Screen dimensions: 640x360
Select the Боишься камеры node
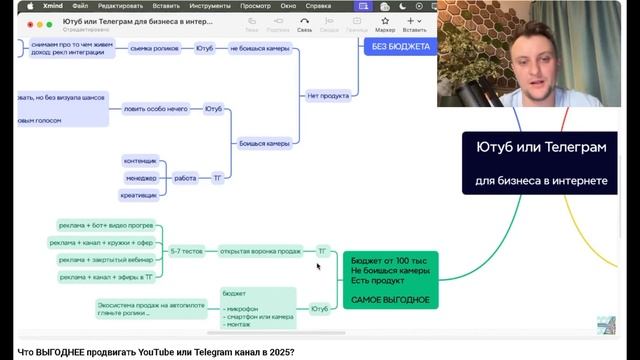[x=264, y=143]
